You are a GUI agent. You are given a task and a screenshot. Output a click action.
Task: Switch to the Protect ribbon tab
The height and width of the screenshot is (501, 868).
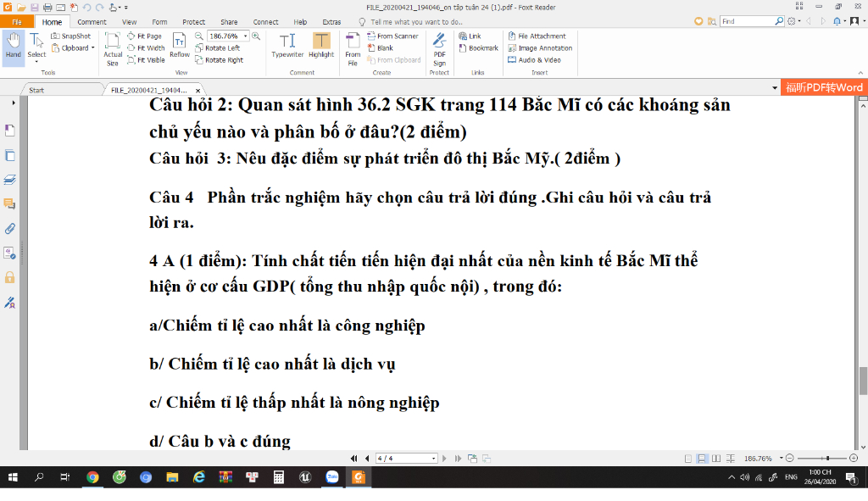click(194, 21)
